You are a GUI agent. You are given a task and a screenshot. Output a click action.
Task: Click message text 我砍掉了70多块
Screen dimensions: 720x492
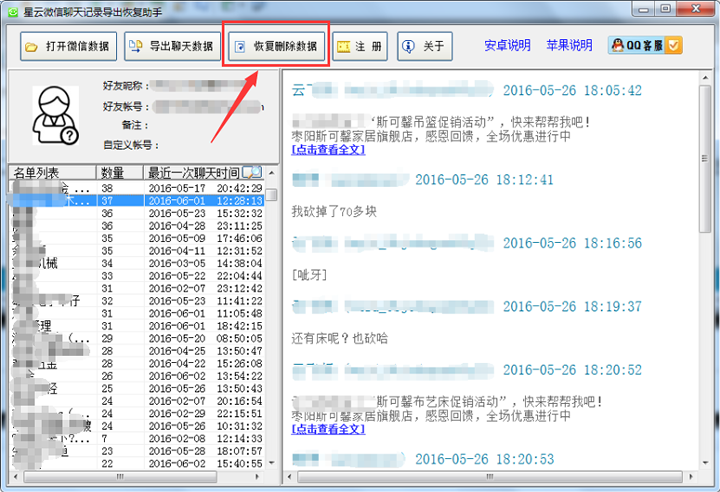click(x=334, y=211)
